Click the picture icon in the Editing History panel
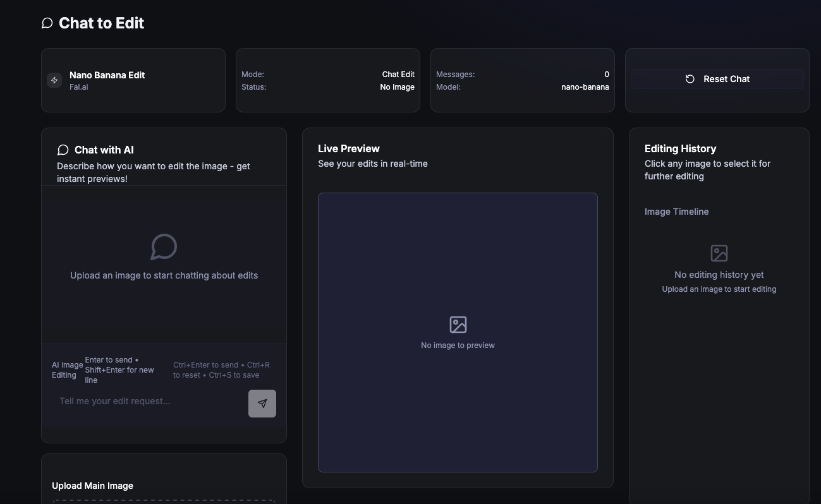 click(719, 253)
